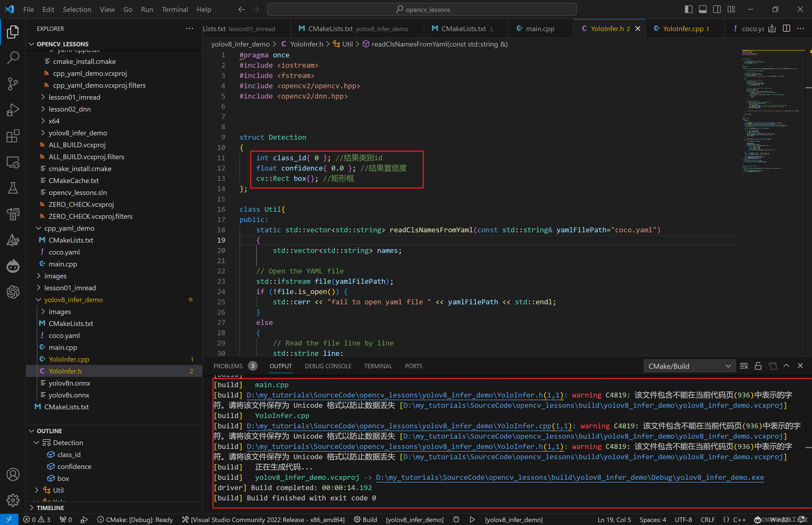Image resolution: width=812 pixels, height=525 pixels.
Task: Toggle the output scroll lock
Action: pyautogui.click(x=758, y=366)
